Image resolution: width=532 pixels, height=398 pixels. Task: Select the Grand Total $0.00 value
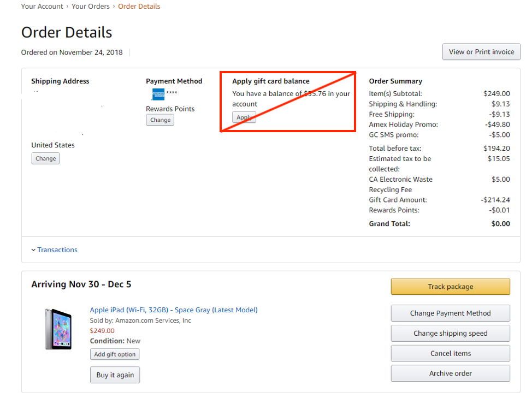tap(500, 224)
